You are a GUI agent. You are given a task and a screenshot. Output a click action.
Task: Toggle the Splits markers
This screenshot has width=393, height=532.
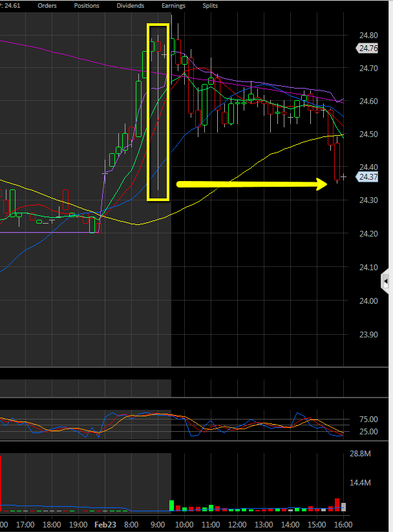pyautogui.click(x=210, y=6)
